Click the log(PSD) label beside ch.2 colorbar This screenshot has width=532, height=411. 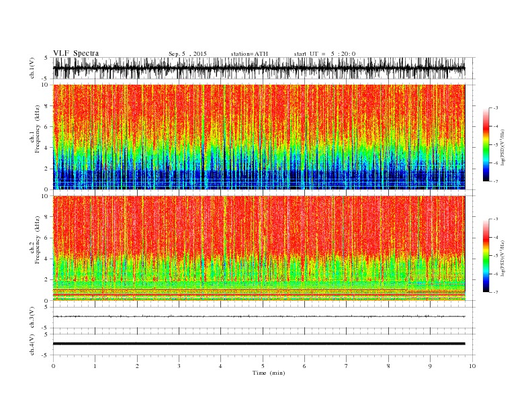pyautogui.click(x=503, y=258)
